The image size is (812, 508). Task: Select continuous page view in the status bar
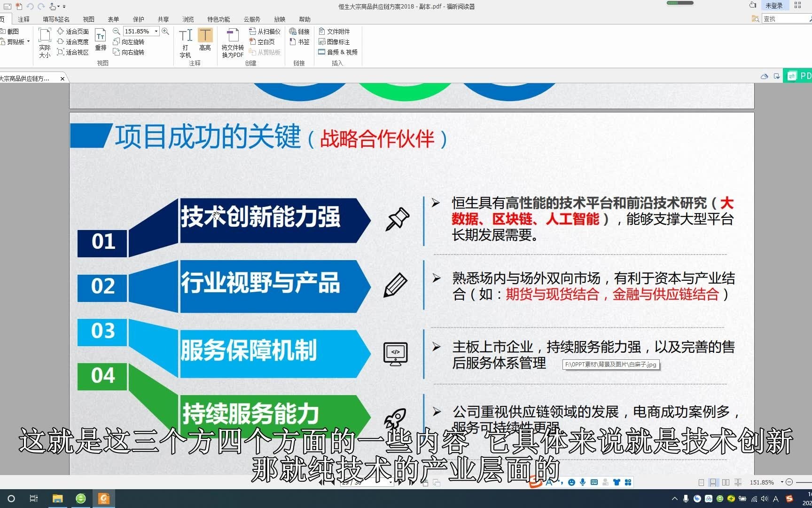[713, 482]
